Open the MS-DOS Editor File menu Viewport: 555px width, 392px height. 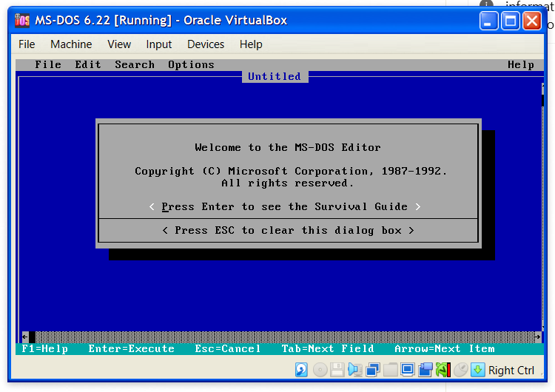[x=48, y=65]
